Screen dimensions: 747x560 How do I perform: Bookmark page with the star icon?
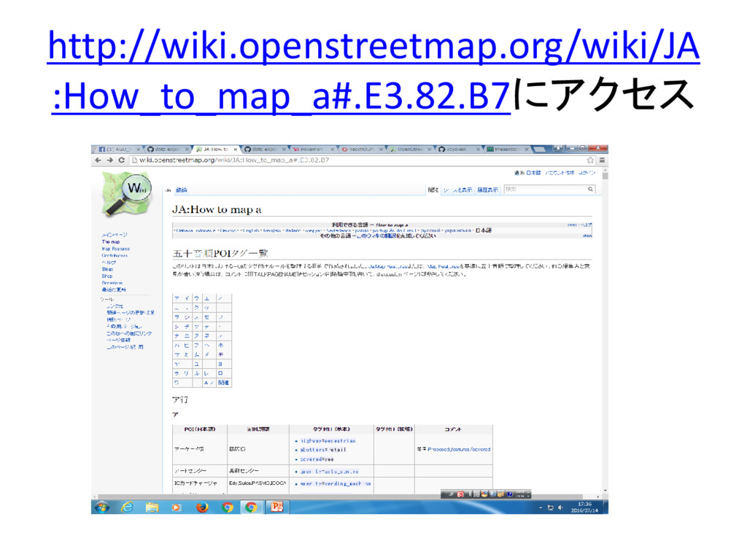click(590, 160)
